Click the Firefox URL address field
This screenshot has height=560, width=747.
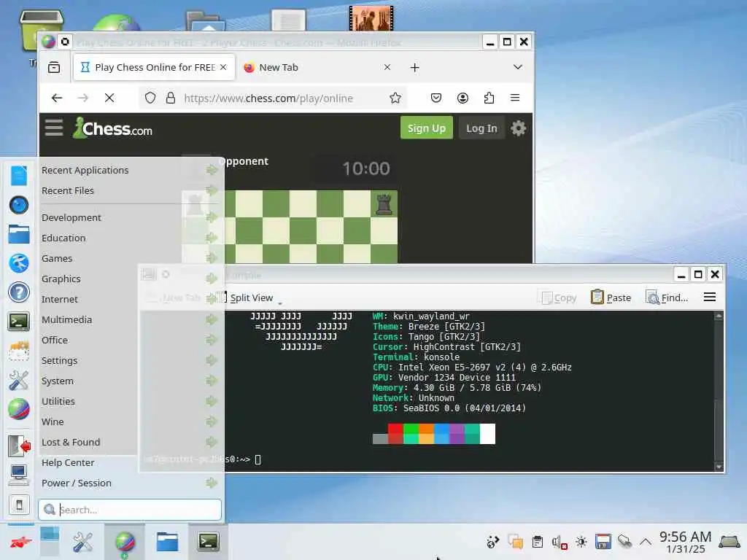pyautogui.click(x=273, y=98)
